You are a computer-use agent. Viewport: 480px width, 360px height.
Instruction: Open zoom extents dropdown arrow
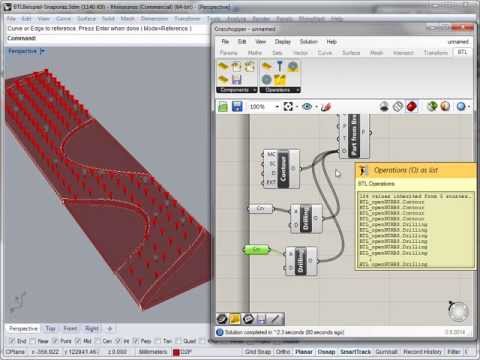point(297,107)
